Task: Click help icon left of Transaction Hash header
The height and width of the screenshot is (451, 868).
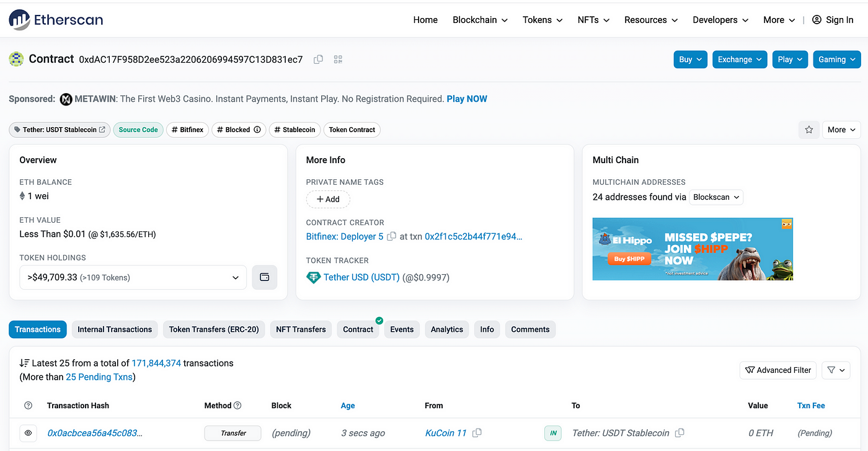Action: (28, 406)
